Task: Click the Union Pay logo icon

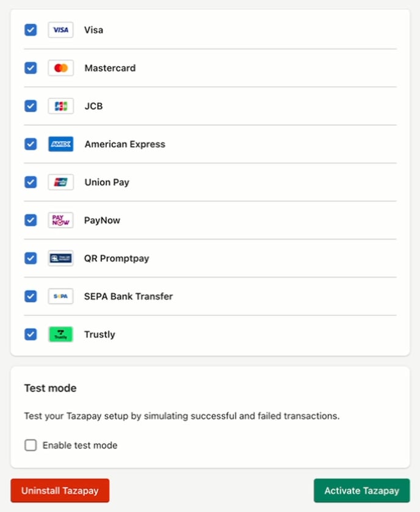Action: (60, 182)
